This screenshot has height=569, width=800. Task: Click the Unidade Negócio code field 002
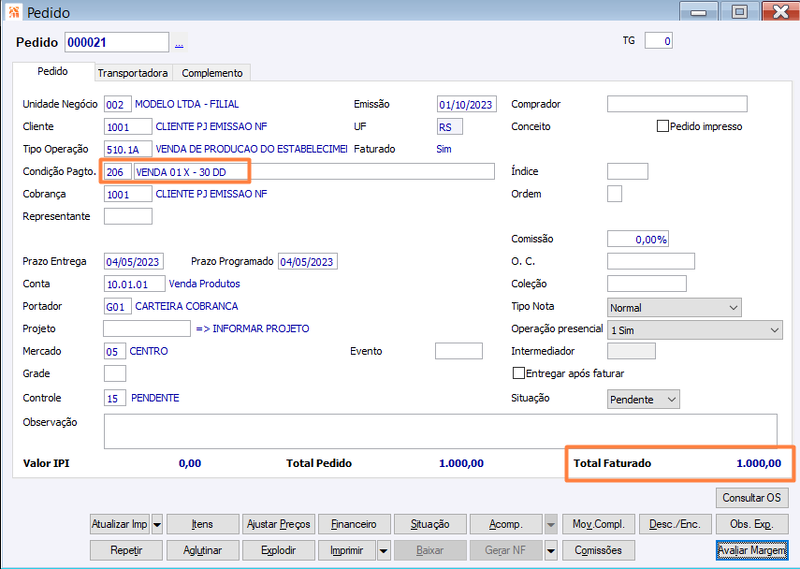[118, 104]
